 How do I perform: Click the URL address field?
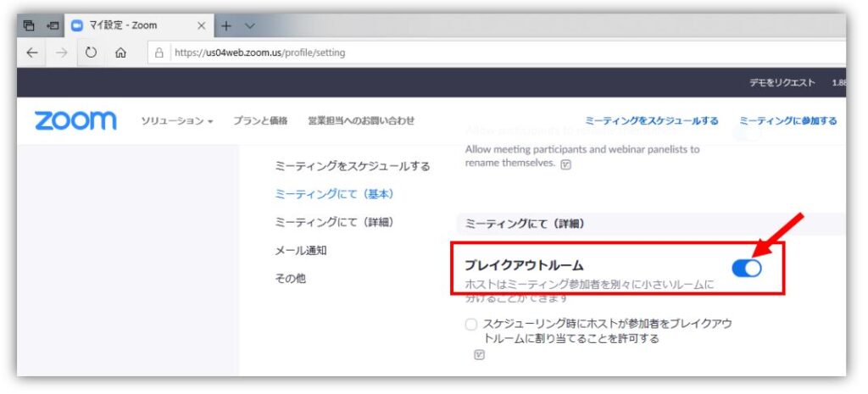tap(497, 53)
